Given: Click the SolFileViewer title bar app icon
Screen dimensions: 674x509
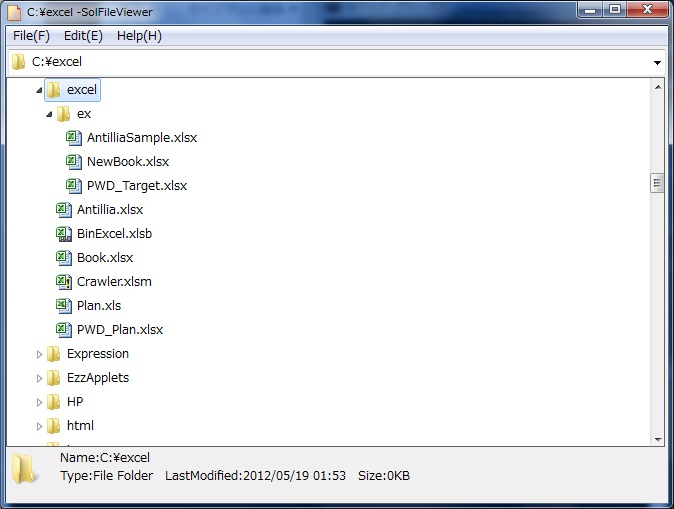Looking at the screenshot, I should (x=14, y=12).
